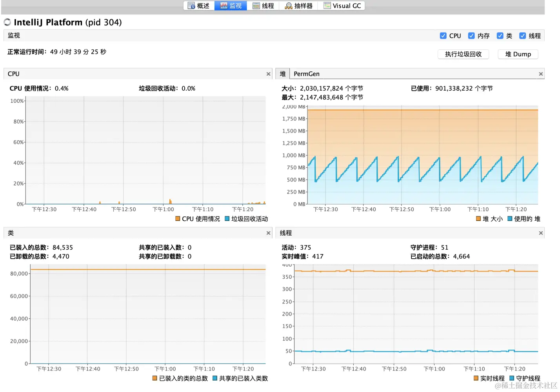Uncheck the 线程 checkbox
The width and height of the screenshot is (560, 392).
coord(522,36)
